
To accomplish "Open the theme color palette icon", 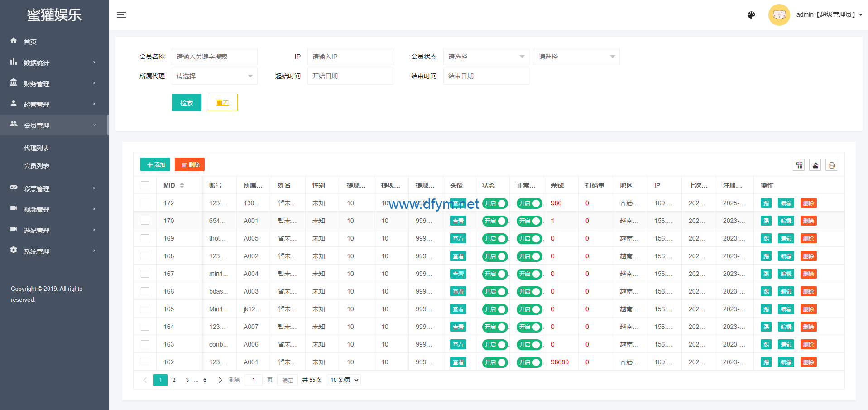I will pos(751,15).
